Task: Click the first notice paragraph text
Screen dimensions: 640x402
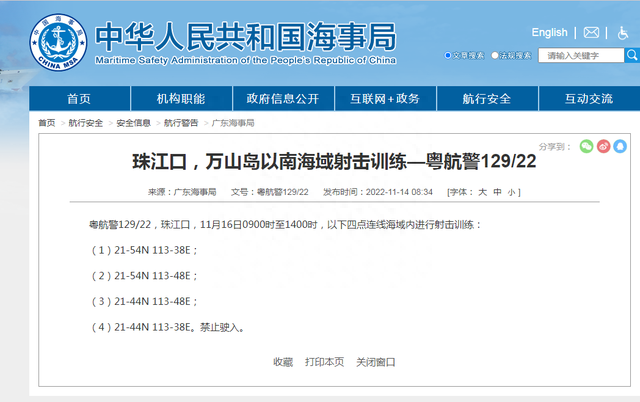Action: coord(285,224)
